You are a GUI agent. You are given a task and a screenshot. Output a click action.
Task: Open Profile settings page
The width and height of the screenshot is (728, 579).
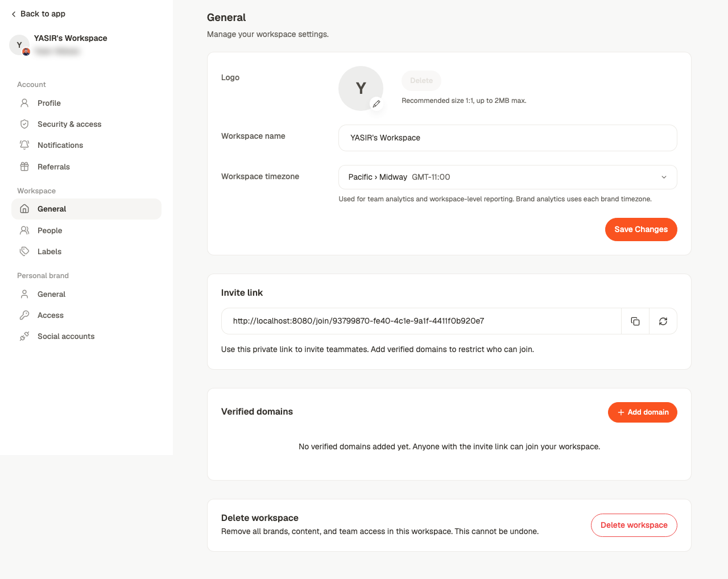pyautogui.click(x=86, y=103)
